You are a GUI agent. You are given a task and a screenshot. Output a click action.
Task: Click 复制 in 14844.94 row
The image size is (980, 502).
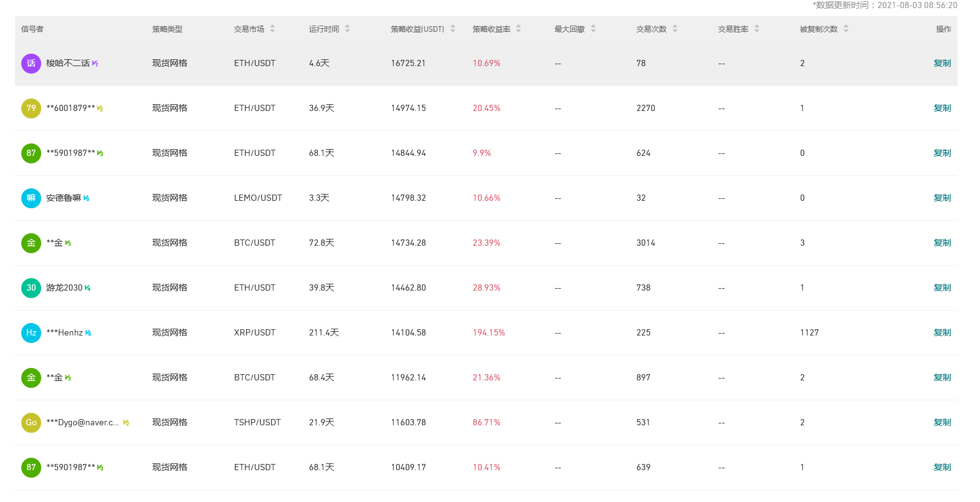(x=942, y=153)
